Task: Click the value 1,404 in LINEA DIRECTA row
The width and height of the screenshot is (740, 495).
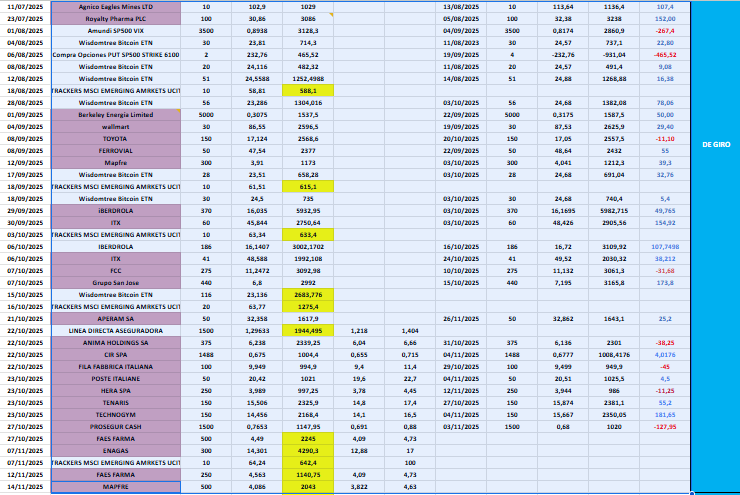Action: click(410, 331)
